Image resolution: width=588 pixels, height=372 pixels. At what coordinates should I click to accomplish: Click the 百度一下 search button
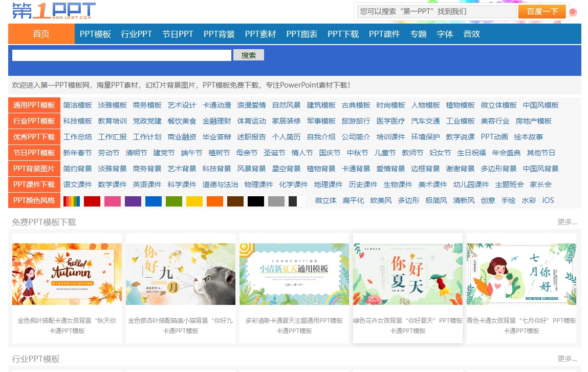point(542,12)
